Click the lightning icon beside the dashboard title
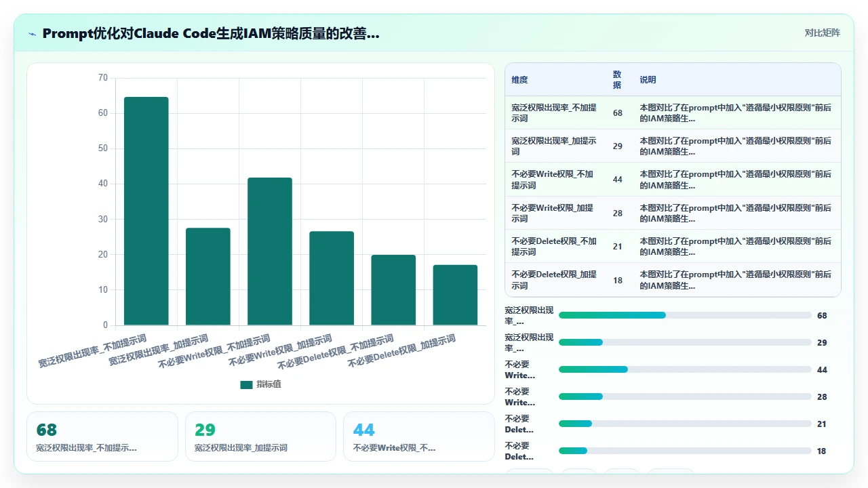 (x=32, y=33)
